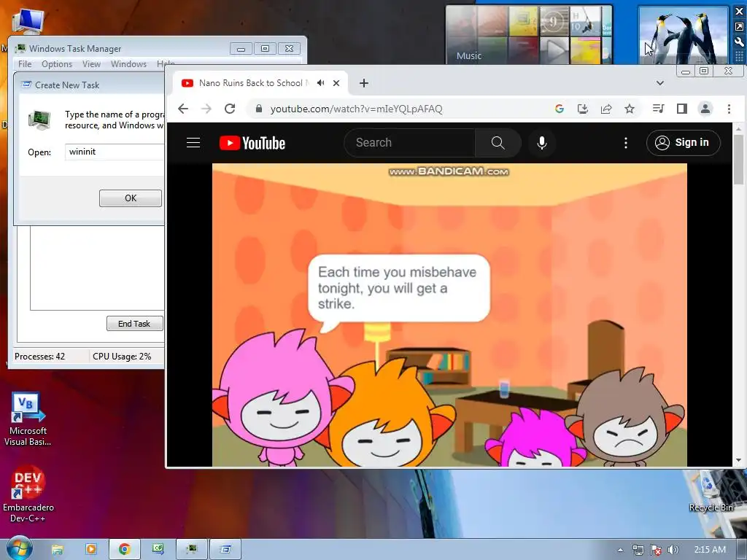Click the forward navigation arrow in Chrome
The height and width of the screenshot is (560, 747).
click(x=206, y=109)
